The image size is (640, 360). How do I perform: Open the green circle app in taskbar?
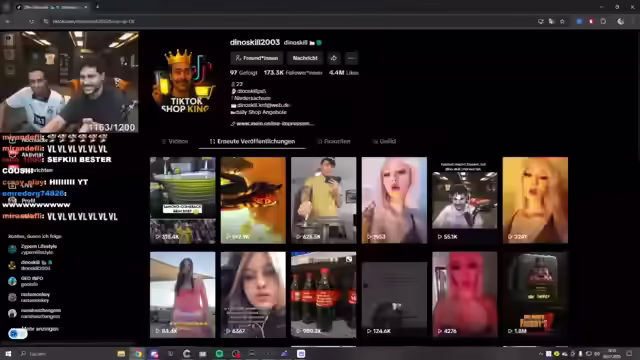(219, 353)
